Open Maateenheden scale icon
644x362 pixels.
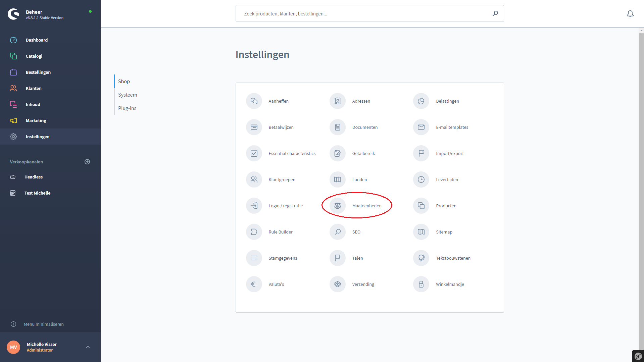[x=337, y=206]
